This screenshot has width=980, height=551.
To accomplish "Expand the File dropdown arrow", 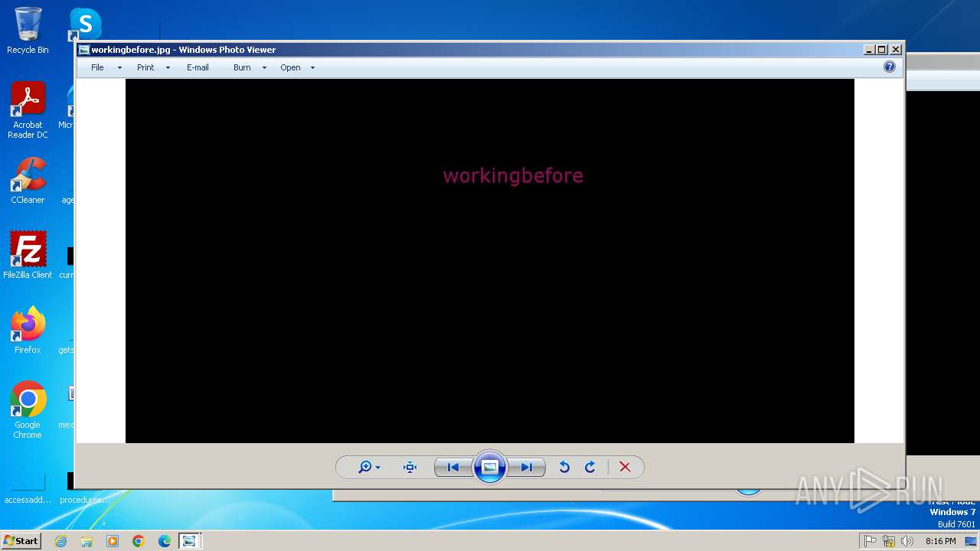I will [x=119, y=67].
